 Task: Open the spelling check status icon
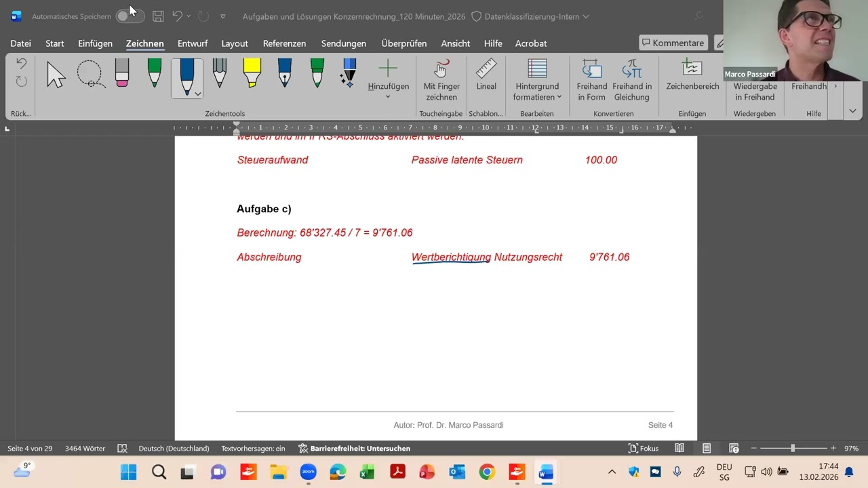tap(122, 448)
